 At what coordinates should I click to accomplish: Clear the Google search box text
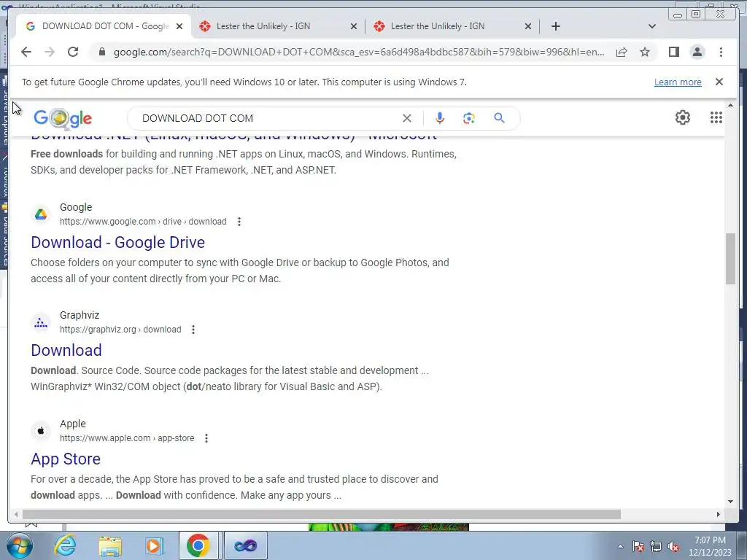click(407, 118)
